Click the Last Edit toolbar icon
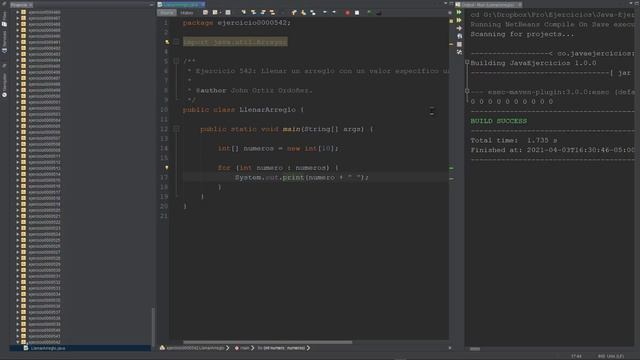Screen dimensions: 640x360 [205, 13]
